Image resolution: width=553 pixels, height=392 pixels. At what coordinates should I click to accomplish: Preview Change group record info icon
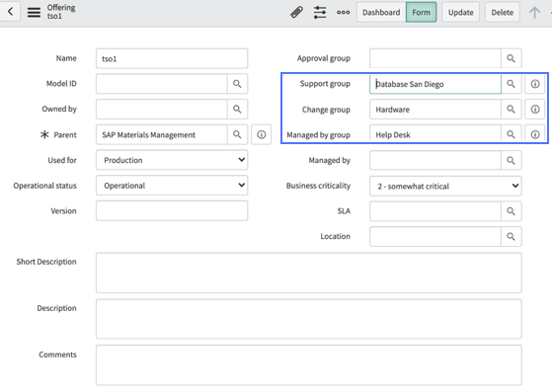(535, 109)
